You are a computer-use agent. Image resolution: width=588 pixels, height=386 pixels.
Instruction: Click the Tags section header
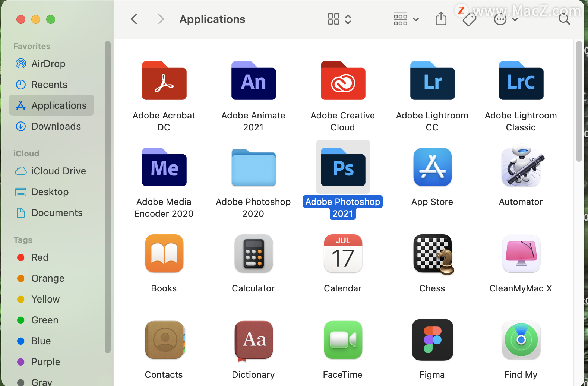[23, 240]
